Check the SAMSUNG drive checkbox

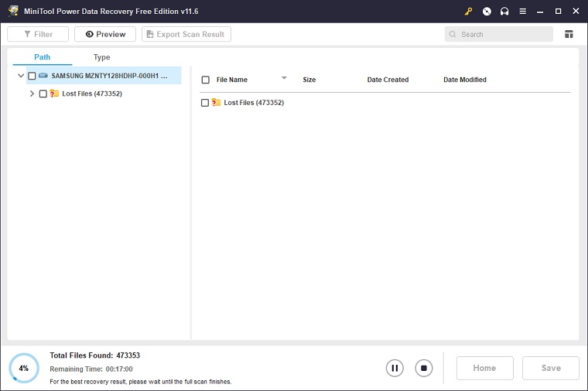coord(32,76)
